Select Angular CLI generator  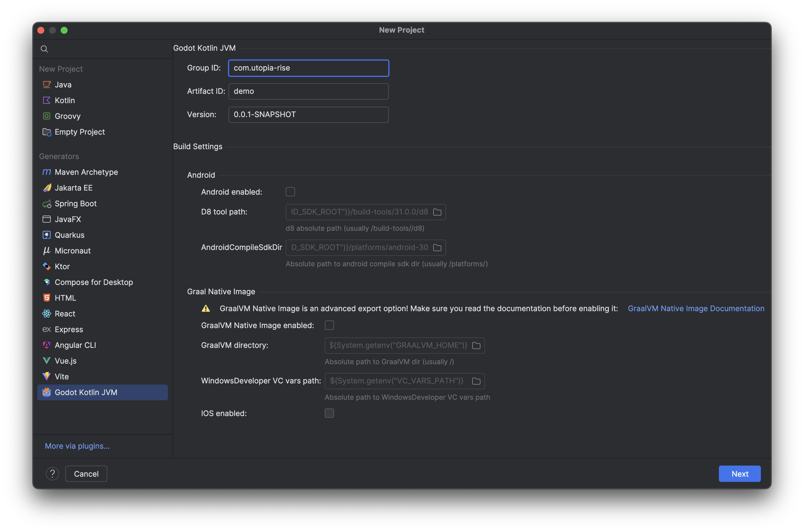[x=103, y=345]
